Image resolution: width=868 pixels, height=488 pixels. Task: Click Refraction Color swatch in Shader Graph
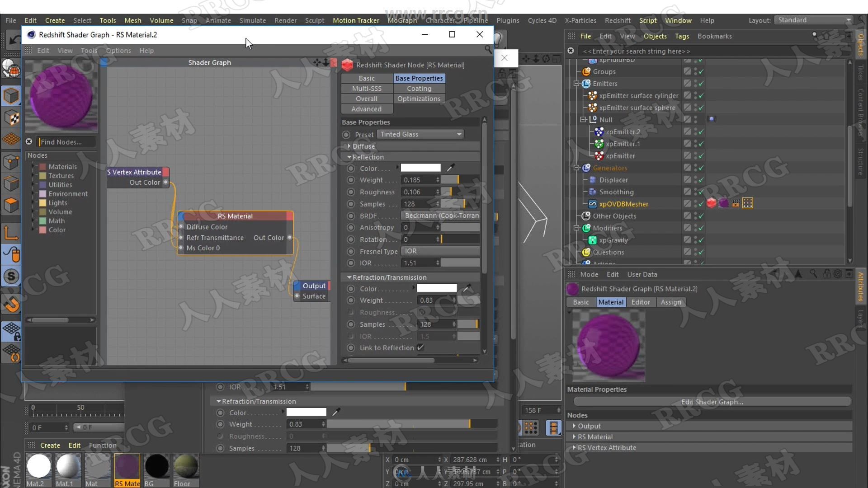point(437,288)
